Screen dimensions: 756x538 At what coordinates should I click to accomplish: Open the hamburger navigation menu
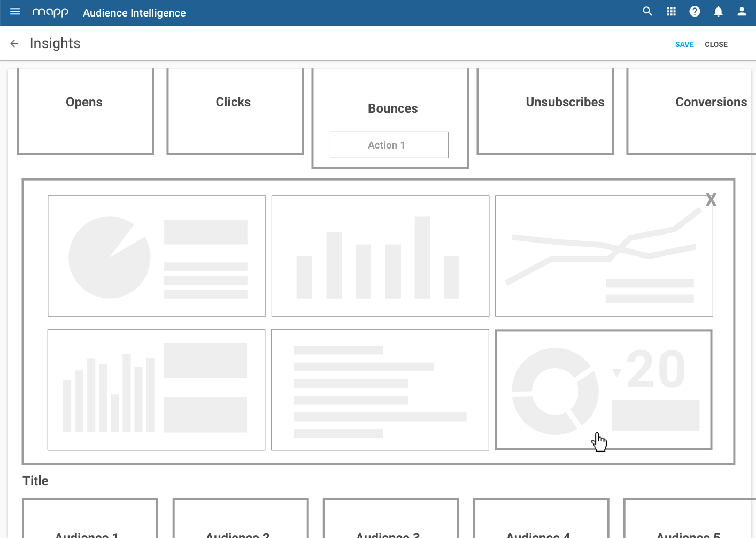click(15, 12)
